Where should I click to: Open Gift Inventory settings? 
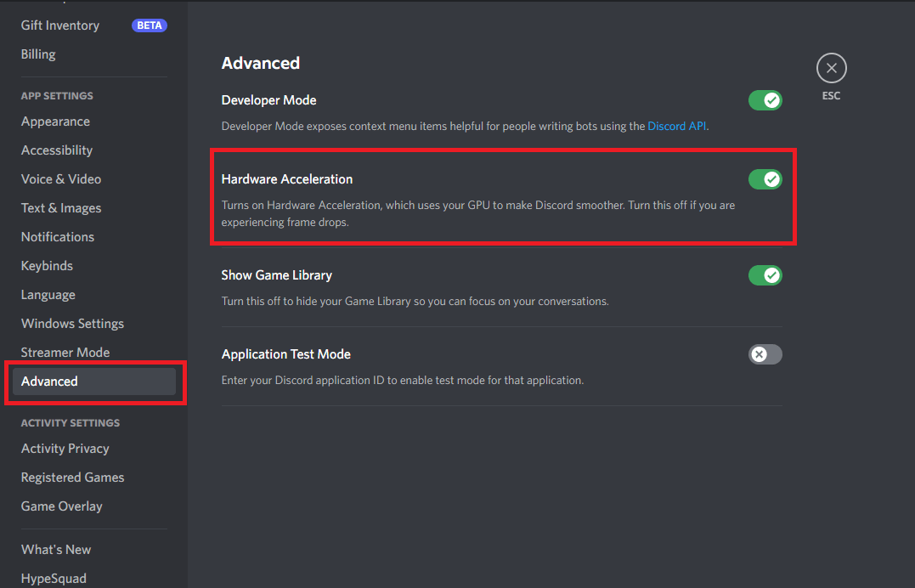(60, 25)
